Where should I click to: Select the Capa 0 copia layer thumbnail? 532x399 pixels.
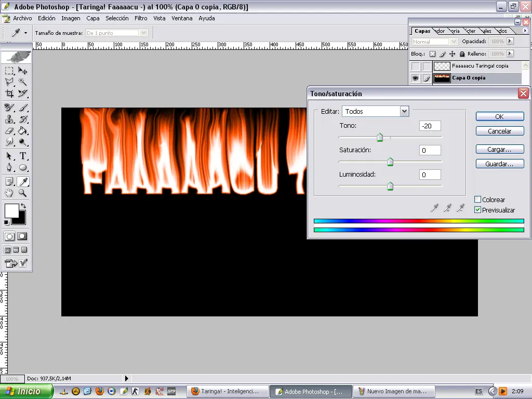click(x=442, y=78)
